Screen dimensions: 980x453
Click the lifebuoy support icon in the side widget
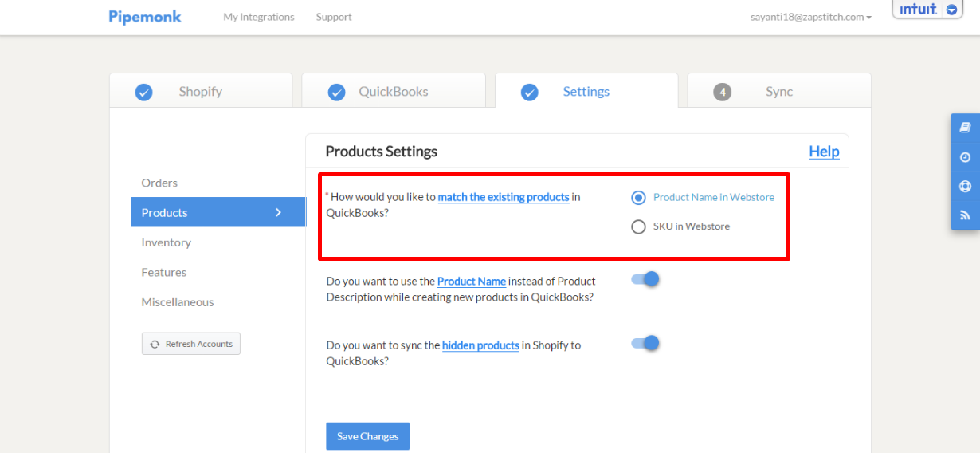click(965, 187)
